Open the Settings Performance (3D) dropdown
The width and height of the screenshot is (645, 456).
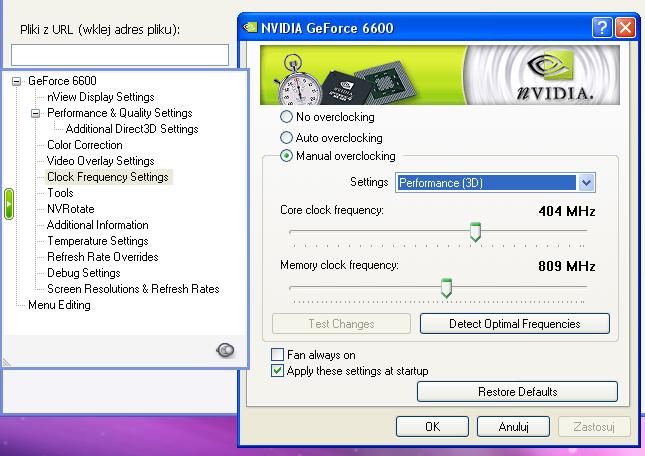click(495, 183)
